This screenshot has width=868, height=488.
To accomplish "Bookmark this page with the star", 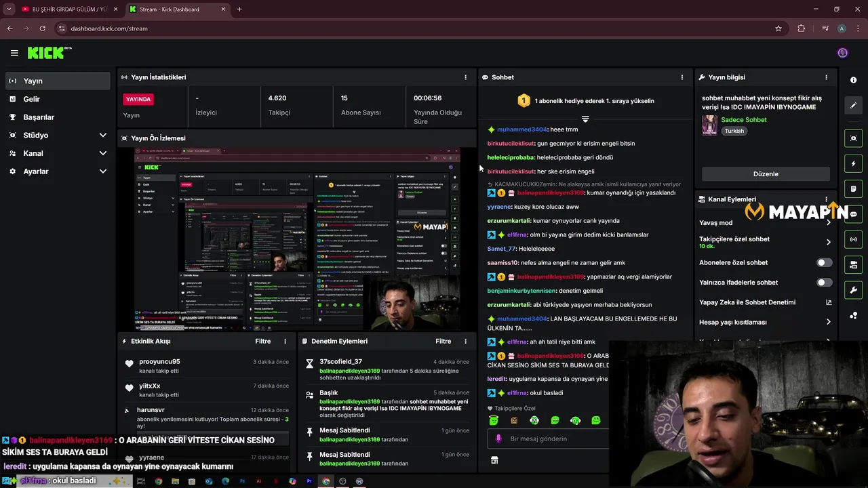I will [778, 28].
